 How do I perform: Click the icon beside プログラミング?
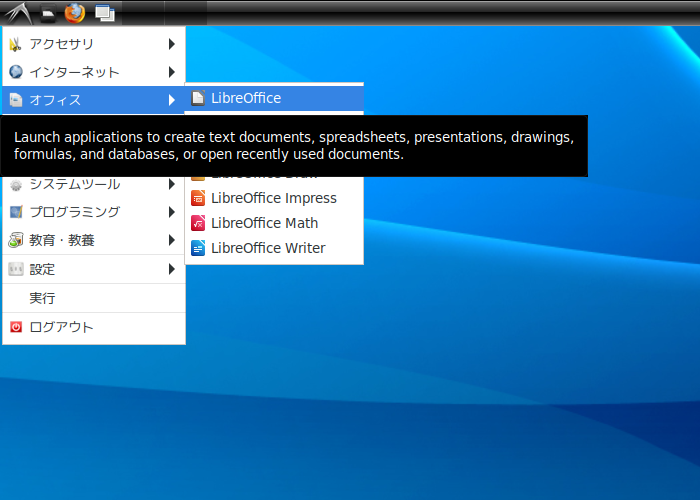[x=16, y=212]
